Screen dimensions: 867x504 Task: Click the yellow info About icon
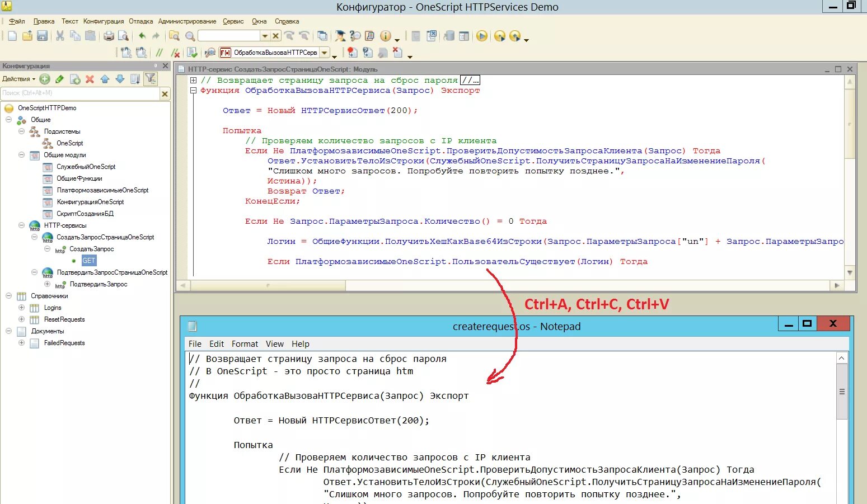point(386,36)
